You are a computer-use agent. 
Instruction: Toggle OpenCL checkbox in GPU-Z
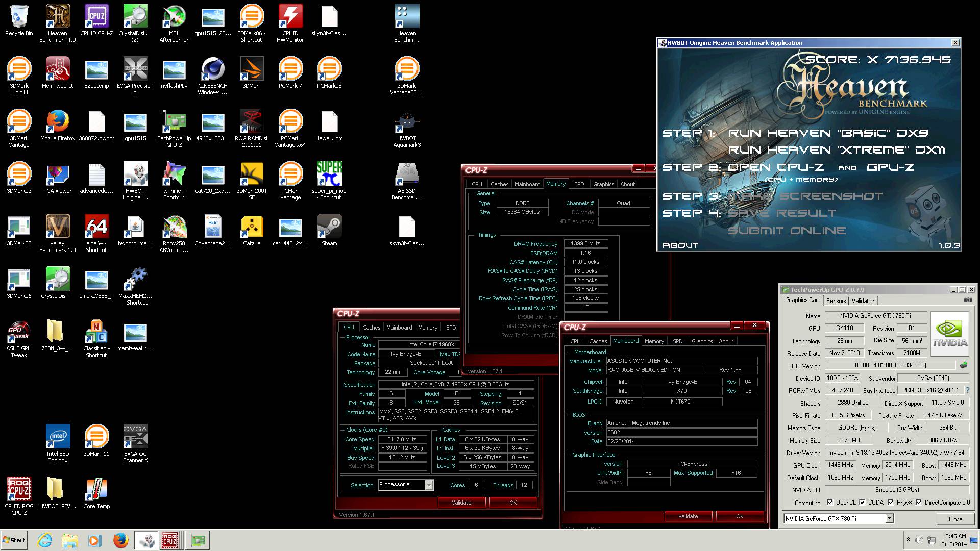830,502
